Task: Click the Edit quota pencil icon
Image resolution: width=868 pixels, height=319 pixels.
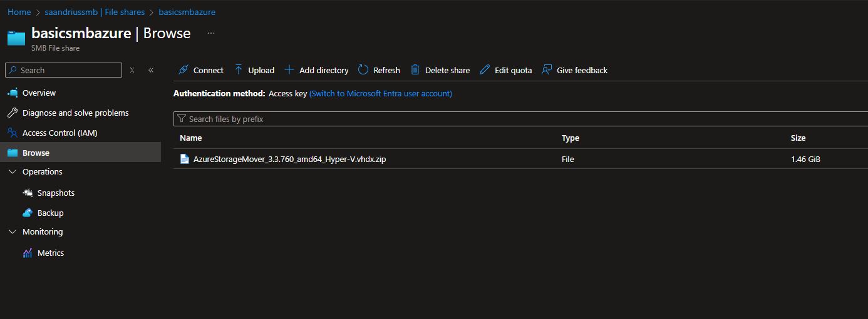Action: pos(485,70)
